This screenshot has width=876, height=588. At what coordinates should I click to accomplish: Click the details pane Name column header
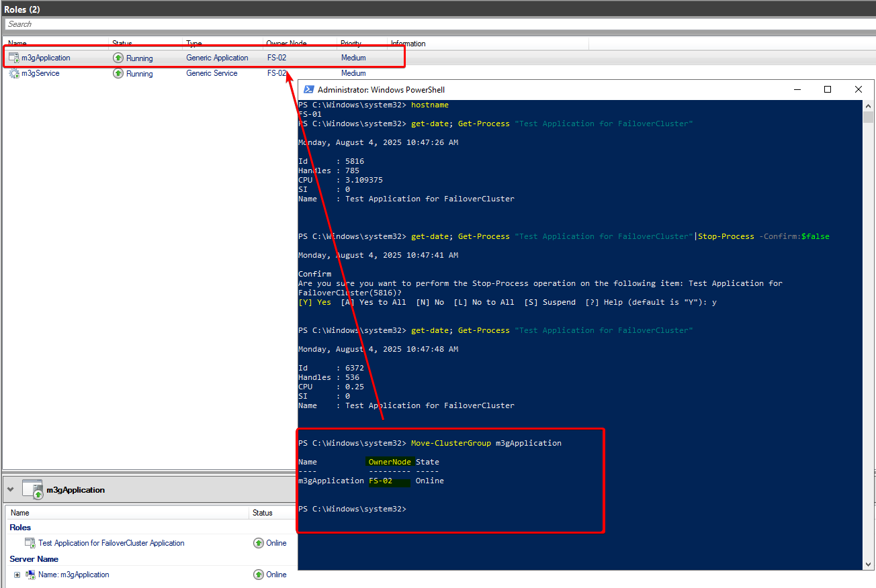point(128,513)
